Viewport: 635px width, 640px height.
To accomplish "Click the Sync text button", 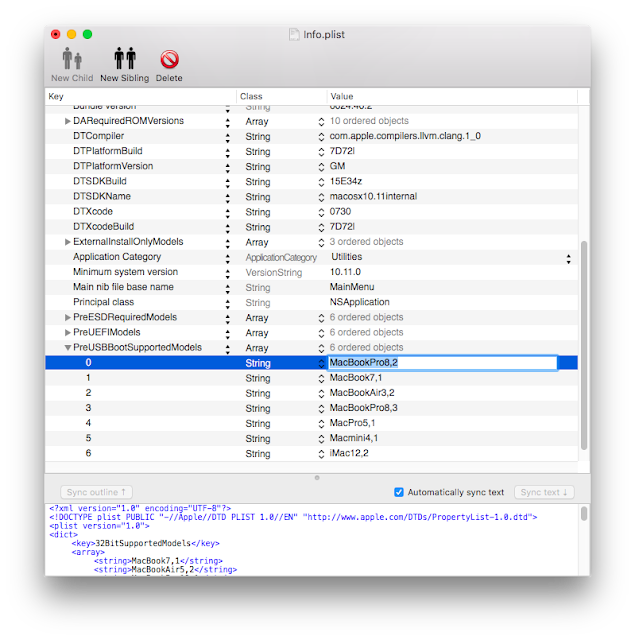I will coord(544,492).
